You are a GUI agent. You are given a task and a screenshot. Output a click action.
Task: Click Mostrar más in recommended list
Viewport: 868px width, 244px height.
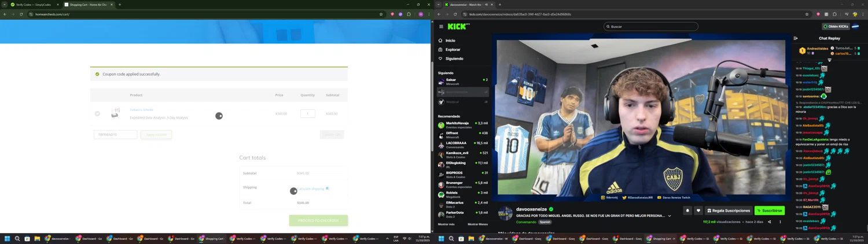(x=446, y=224)
